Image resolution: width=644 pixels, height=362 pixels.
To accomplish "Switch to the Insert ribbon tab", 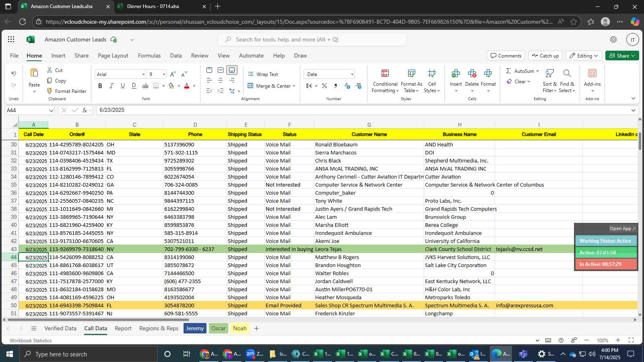I will pos(58,56).
